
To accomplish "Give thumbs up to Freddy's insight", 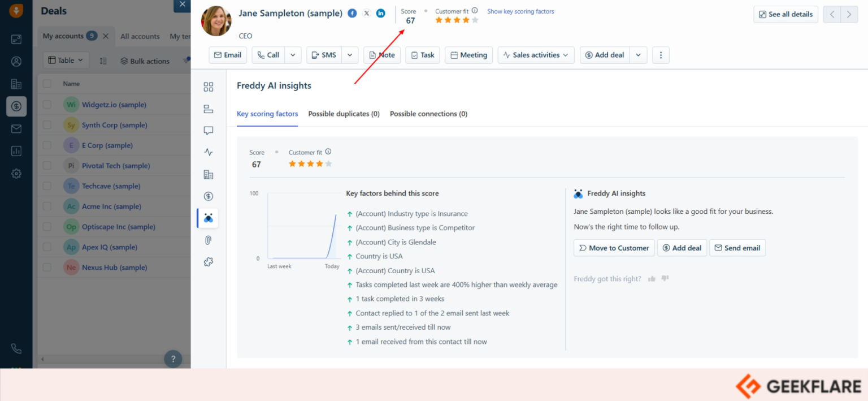I will click(652, 279).
